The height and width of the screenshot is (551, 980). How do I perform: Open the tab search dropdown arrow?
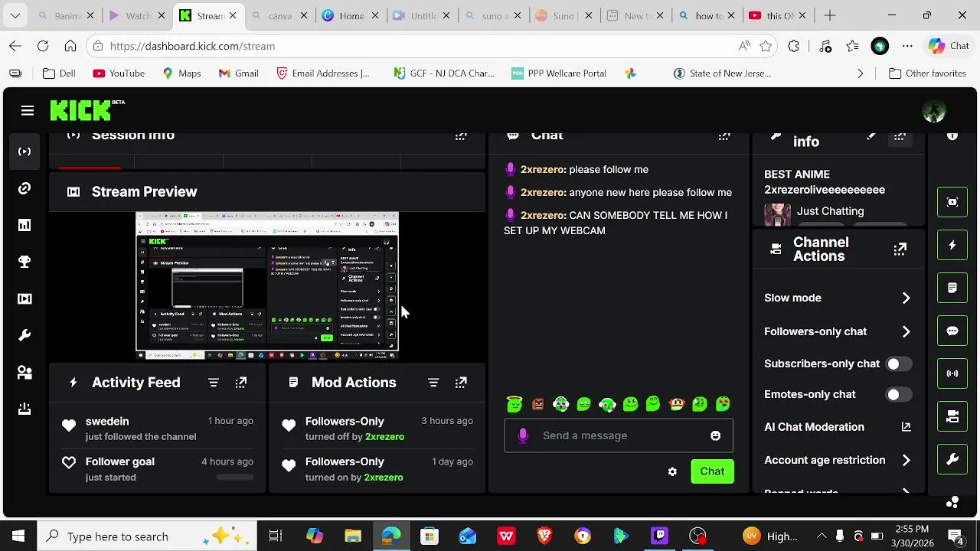(x=15, y=15)
